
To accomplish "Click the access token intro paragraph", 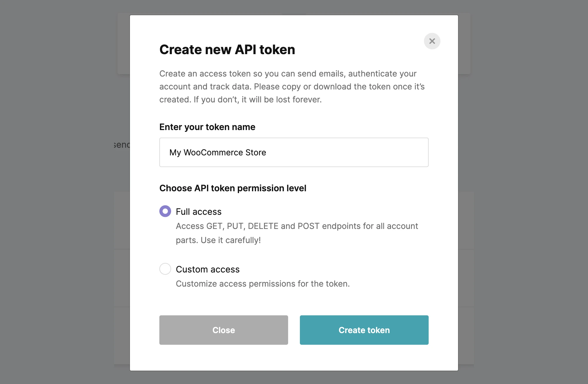I will coord(292,87).
